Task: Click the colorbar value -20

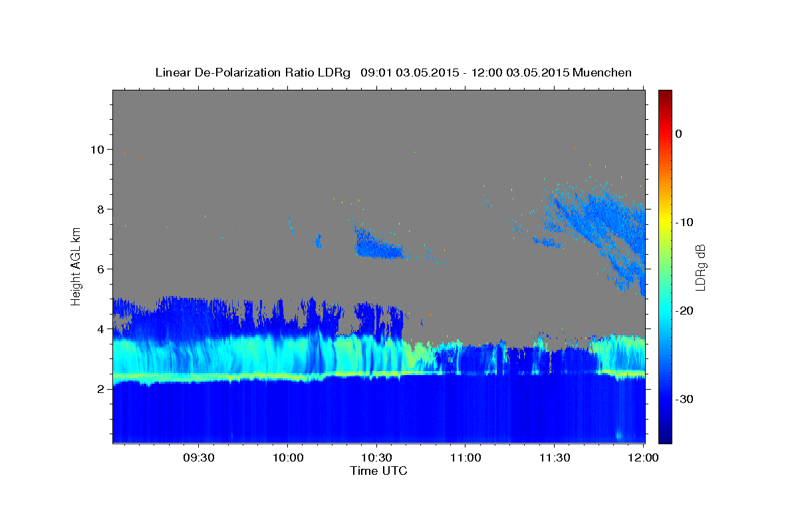Action: 684,311
